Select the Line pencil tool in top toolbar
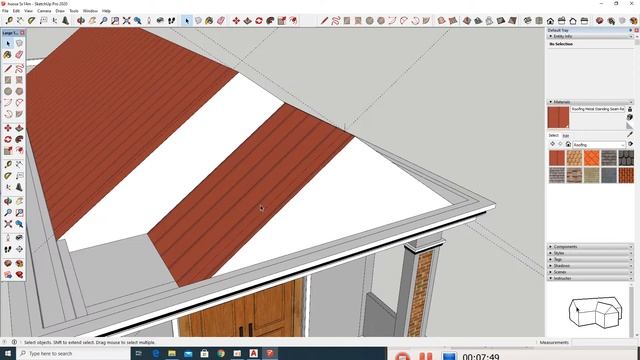 click(324, 20)
